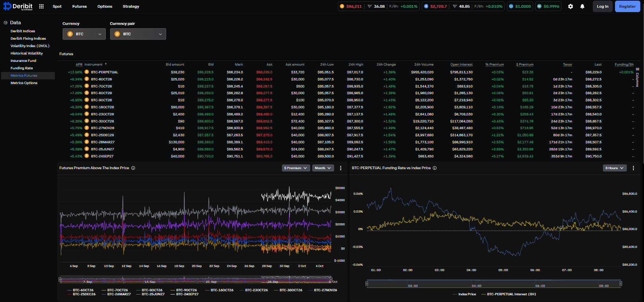Toggle BTC-9OCT26 series in chart legend
This screenshot has height=302, width=644.
(x=184, y=290)
